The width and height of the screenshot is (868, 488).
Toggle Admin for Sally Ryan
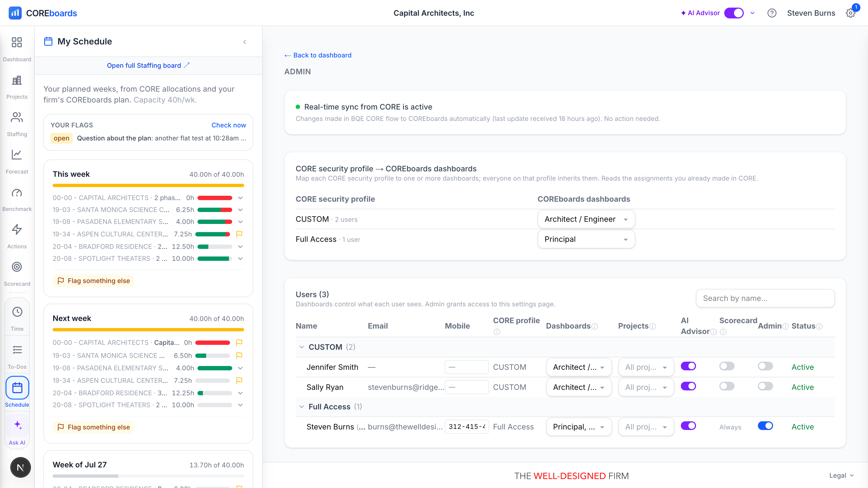pyautogui.click(x=765, y=386)
